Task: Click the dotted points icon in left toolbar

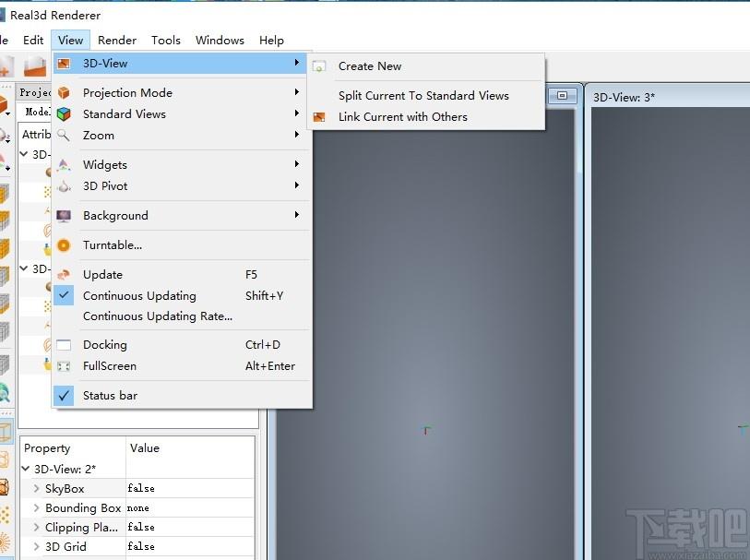Action: pos(5,515)
